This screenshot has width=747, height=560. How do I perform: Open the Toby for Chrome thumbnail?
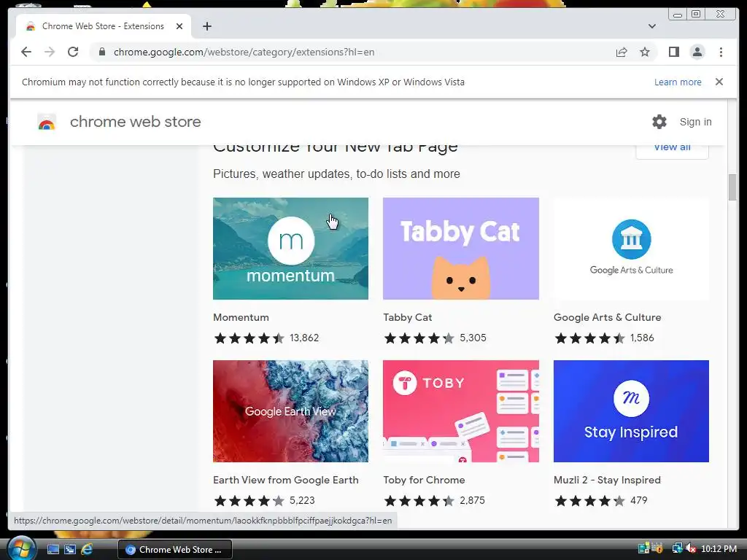tap(461, 411)
